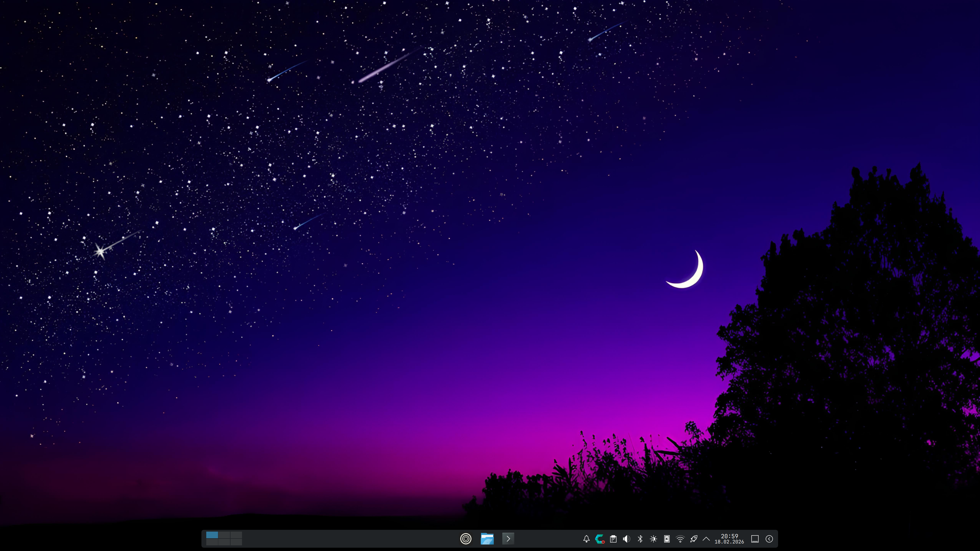
Task: Open the Wi-Fi networks tray icon
Action: pos(680,539)
